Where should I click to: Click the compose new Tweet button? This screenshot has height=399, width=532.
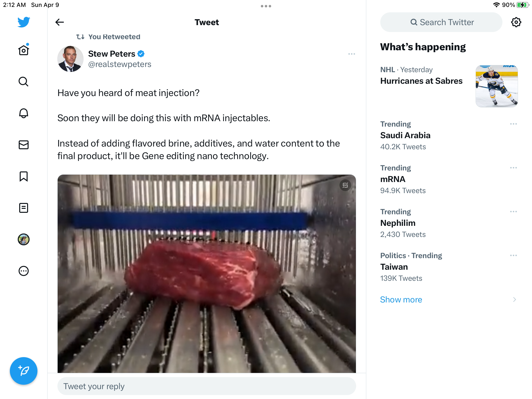click(24, 371)
